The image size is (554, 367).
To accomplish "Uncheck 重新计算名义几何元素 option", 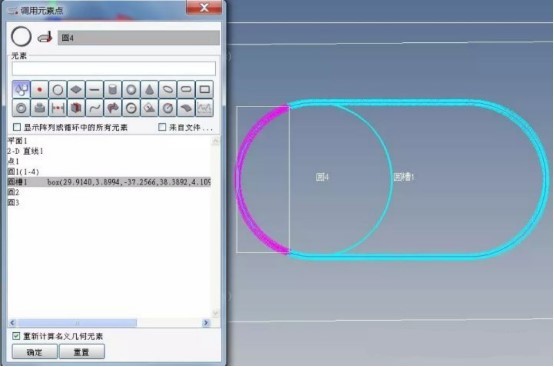I will [16, 336].
